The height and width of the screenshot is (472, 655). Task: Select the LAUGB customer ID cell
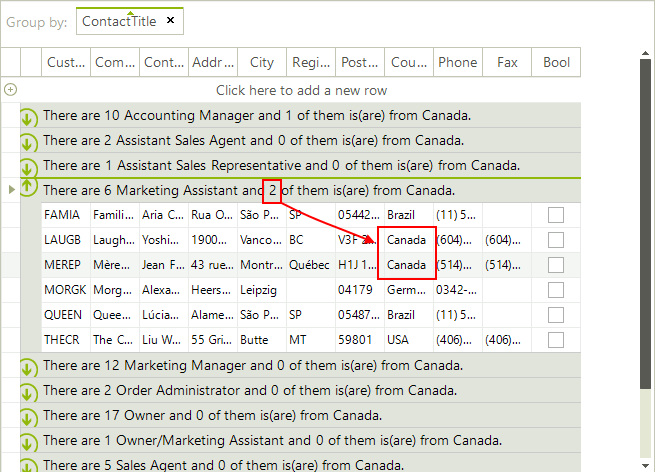point(66,240)
